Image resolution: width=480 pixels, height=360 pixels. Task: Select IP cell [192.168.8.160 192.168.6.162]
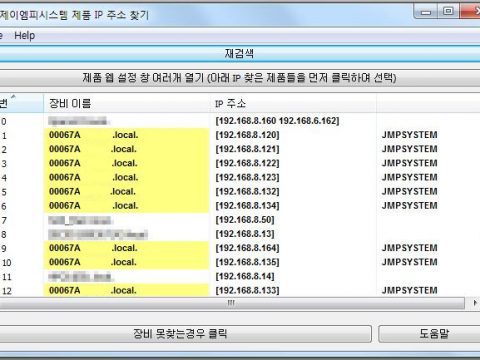tap(277, 121)
